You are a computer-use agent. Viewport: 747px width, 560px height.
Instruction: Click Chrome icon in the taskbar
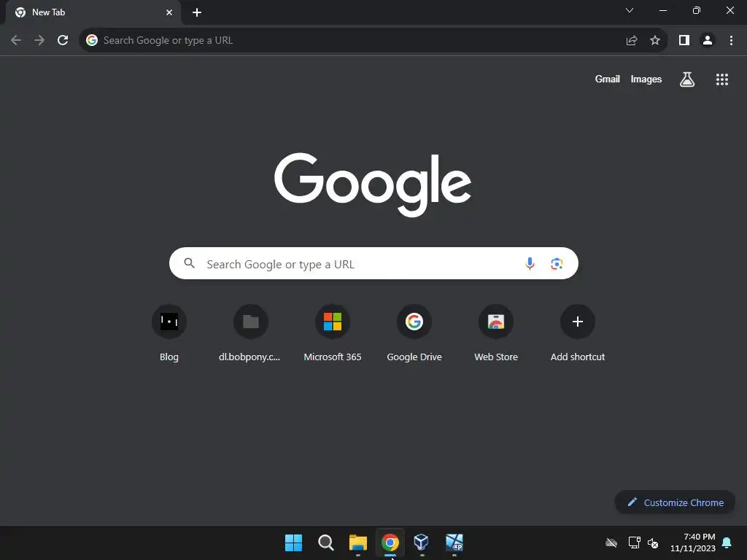coord(390,542)
